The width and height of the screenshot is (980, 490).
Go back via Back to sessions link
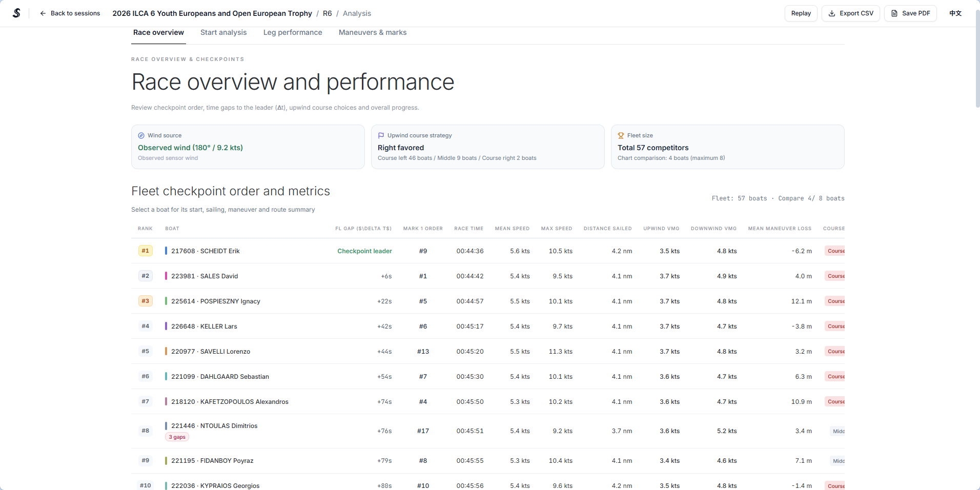coord(70,13)
